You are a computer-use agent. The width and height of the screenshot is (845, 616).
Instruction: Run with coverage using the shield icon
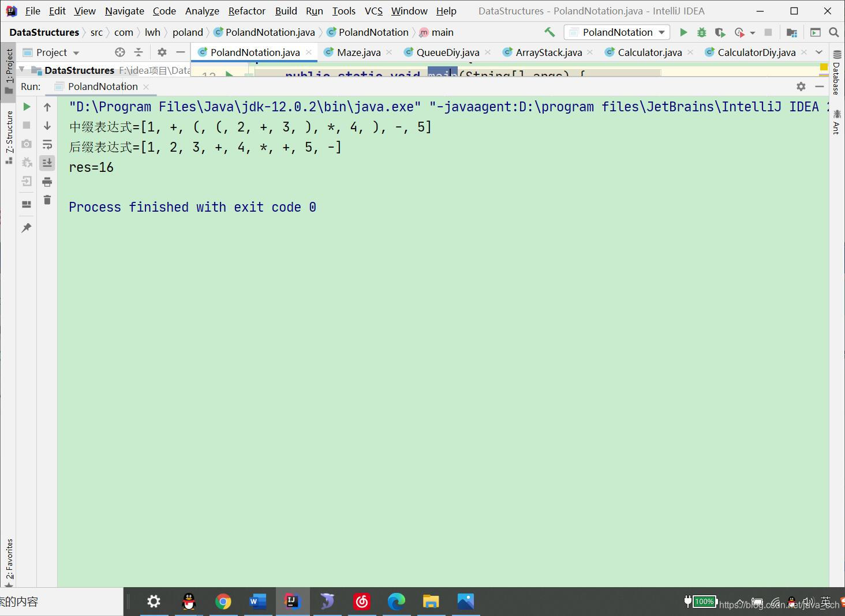tap(719, 32)
